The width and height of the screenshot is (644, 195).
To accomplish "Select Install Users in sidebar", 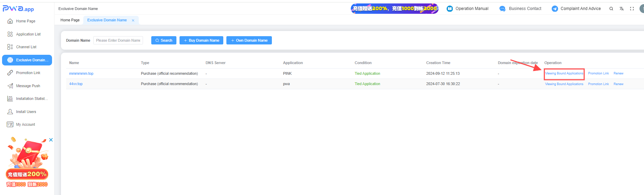I will pyautogui.click(x=26, y=112).
